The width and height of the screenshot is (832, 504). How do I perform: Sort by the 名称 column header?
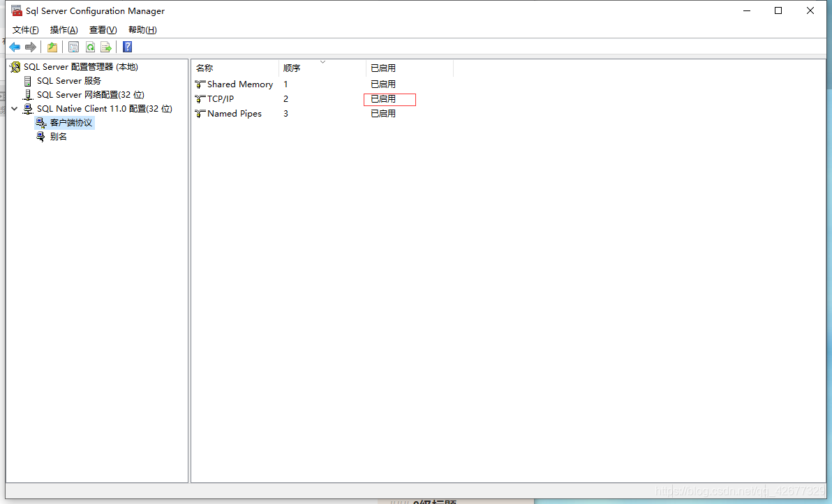235,68
